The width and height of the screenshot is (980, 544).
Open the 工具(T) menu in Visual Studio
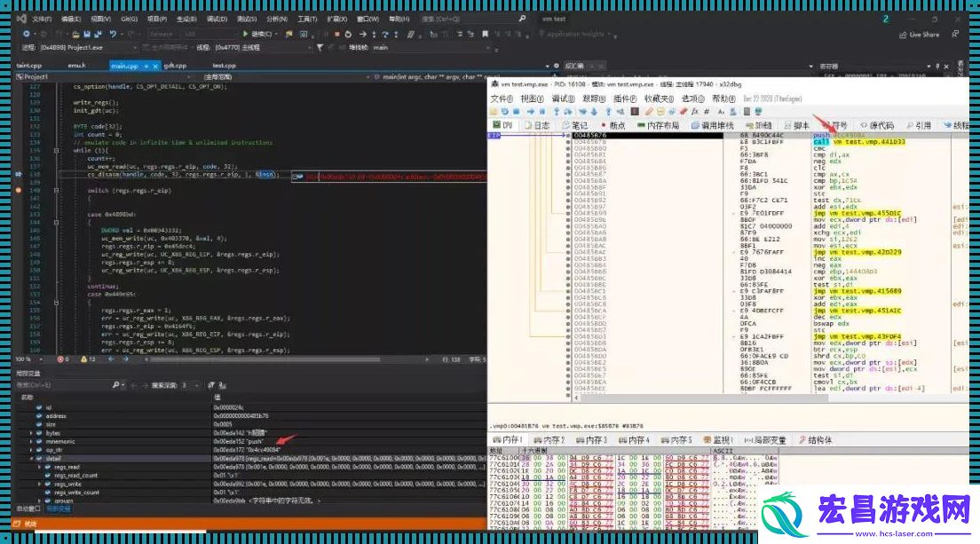(307, 19)
